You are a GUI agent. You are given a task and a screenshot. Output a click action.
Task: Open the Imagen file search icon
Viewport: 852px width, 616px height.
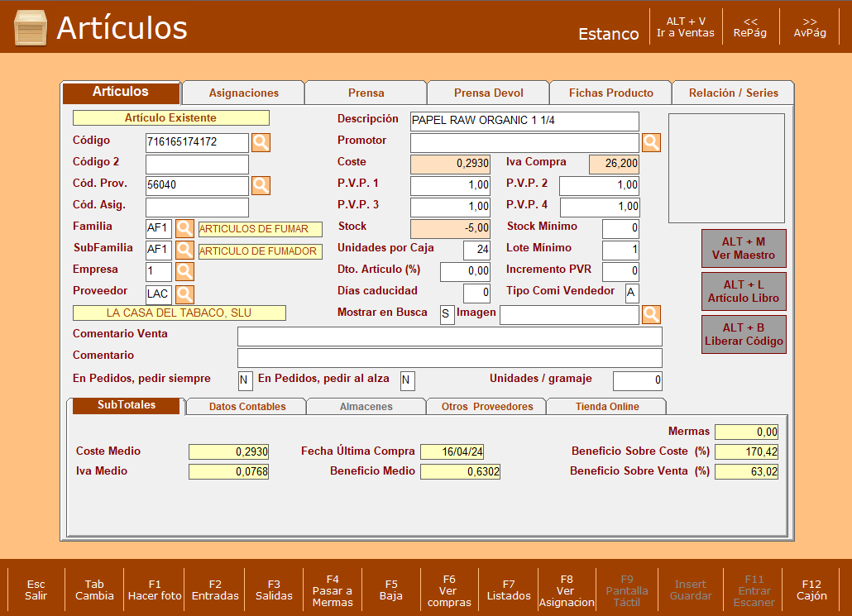652,314
